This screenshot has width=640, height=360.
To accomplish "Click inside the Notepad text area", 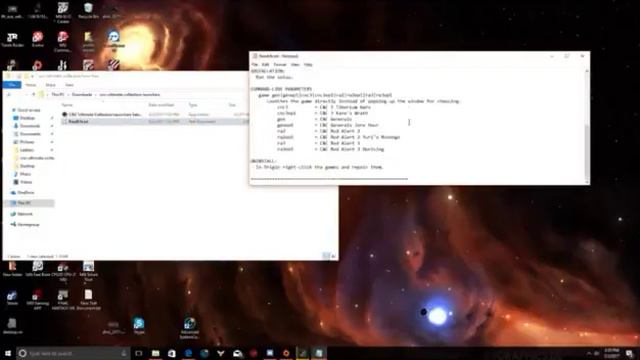I will point(418,127).
